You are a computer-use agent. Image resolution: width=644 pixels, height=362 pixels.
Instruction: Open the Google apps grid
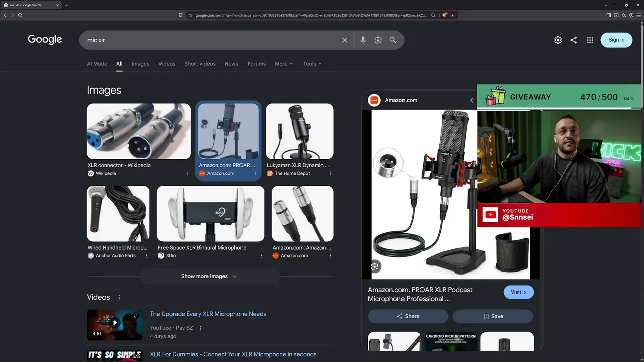click(590, 40)
